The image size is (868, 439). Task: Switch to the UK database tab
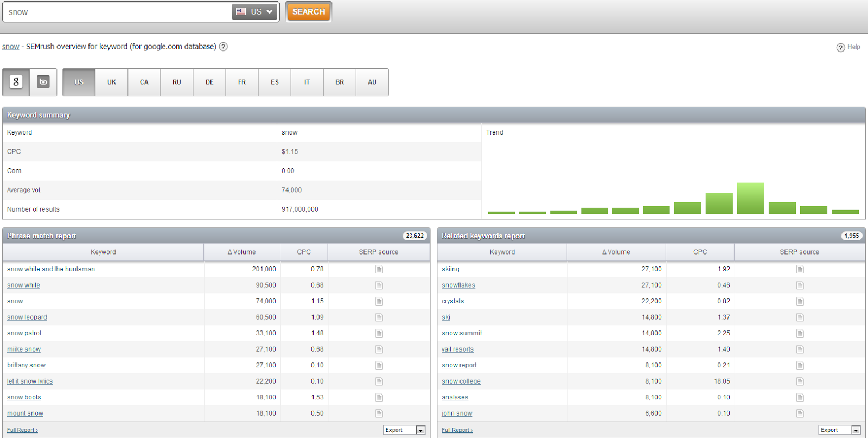tap(112, 82)
